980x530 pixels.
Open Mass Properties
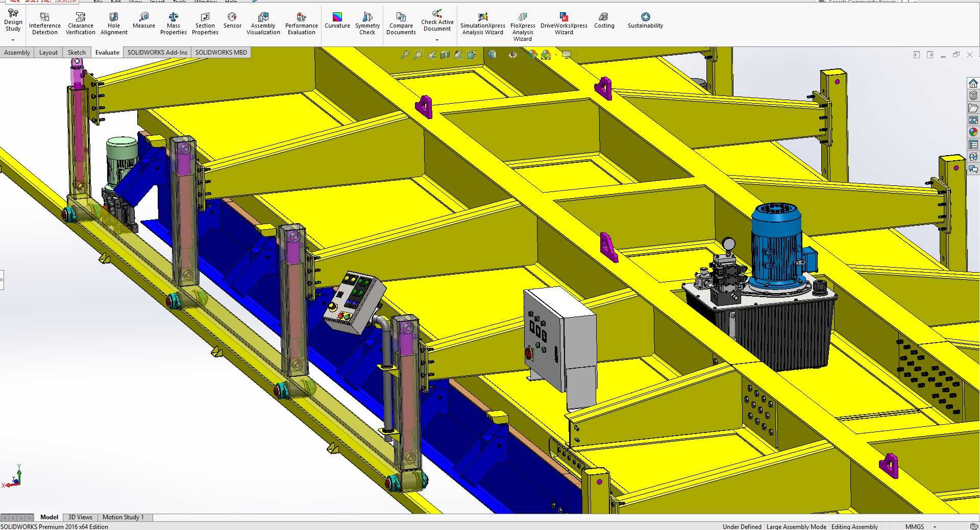[x=173, y=24]
